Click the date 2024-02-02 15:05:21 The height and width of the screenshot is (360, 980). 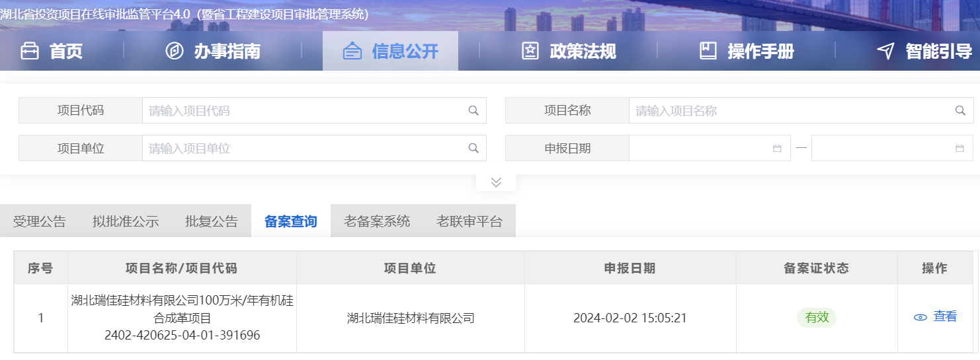630,318
